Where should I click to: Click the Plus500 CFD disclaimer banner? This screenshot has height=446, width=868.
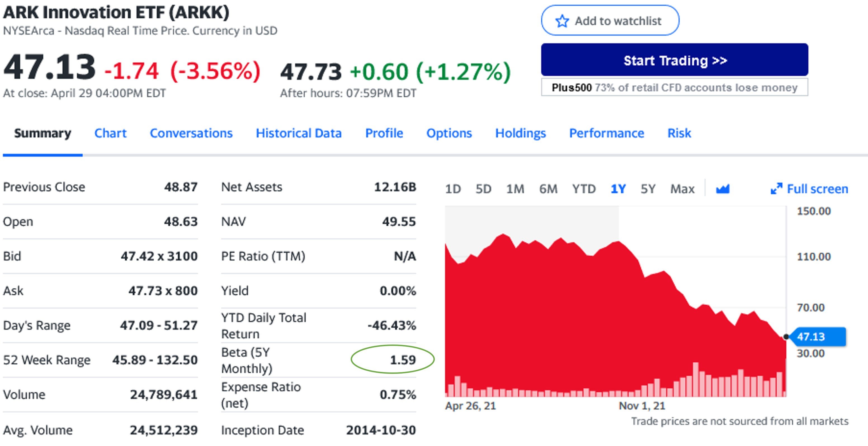coord(674,88)
